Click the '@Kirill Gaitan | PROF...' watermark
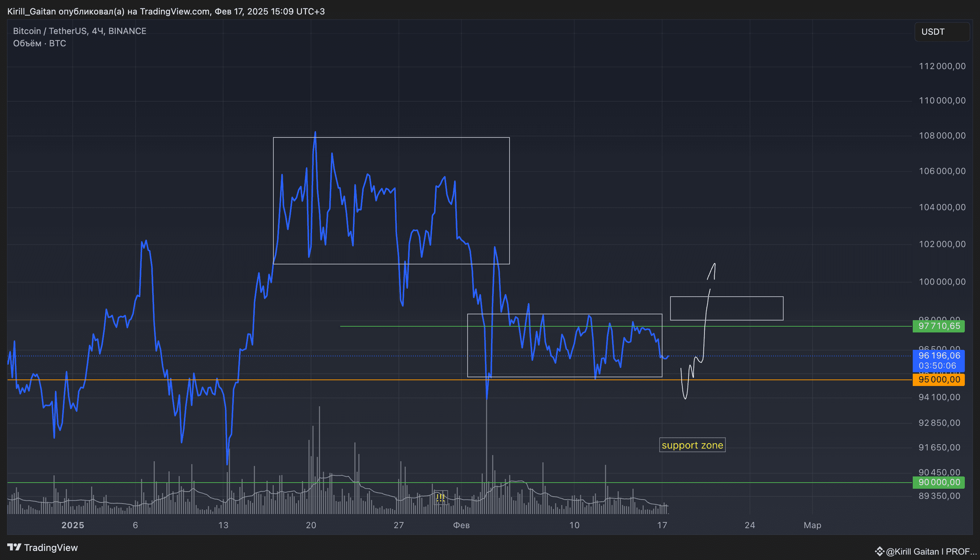The height and width of the screenshot is (560, 980). click(x=932, y=552)
